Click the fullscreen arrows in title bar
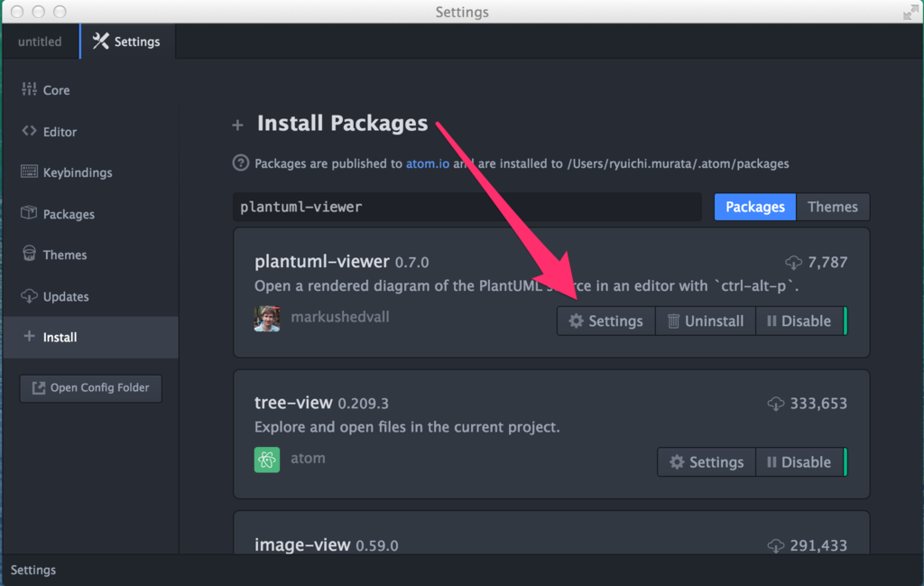The image size is (924, 586). pos(910,13)
